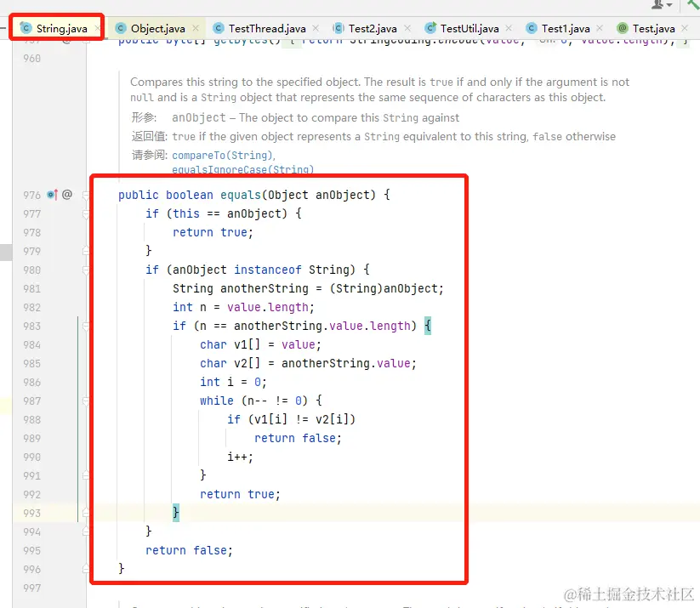The width and height of the screenshot is (700, 608).
Task: Click 'char v2[]' on line 985
Action: (x=230, y=363)
